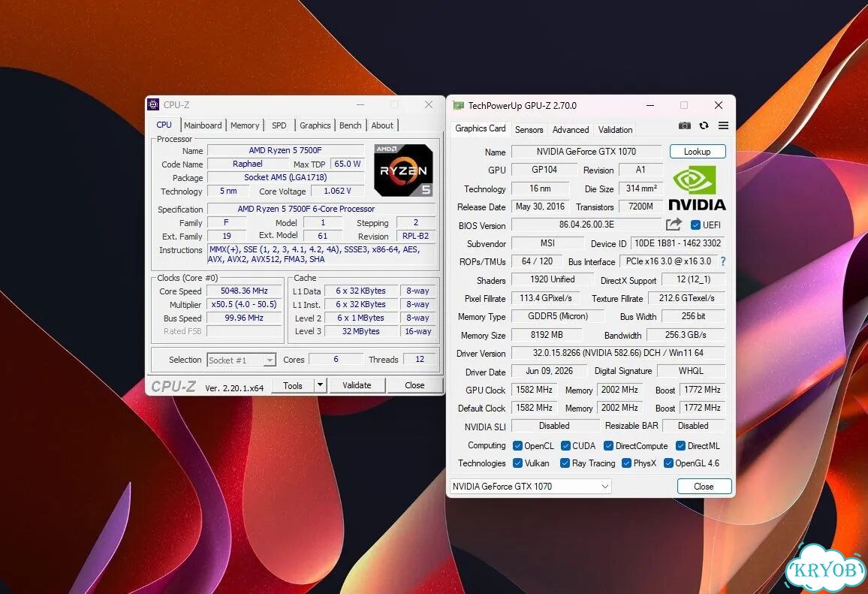This screenshot has width=868, height=594.
Task: Click the Tools button in CPU-Z
Action: (293, 384)
